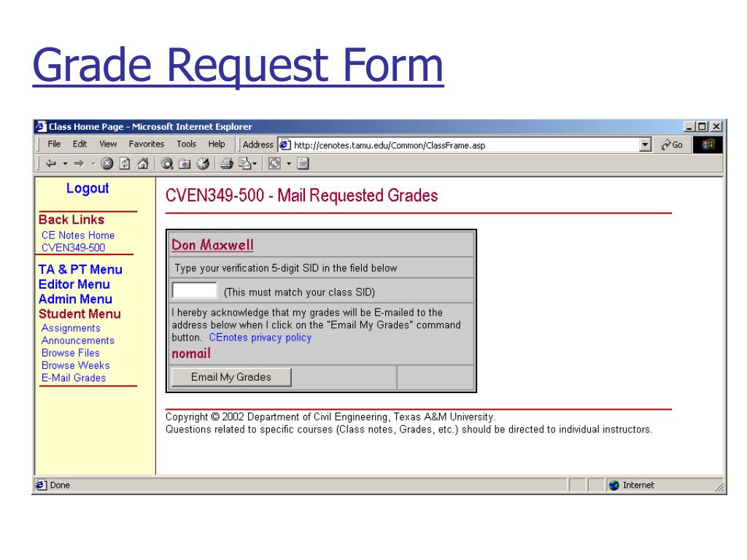Click the Internet Explorer title bar icon
Viewport: 747px width, 560px height.
(x=41, y=127)
